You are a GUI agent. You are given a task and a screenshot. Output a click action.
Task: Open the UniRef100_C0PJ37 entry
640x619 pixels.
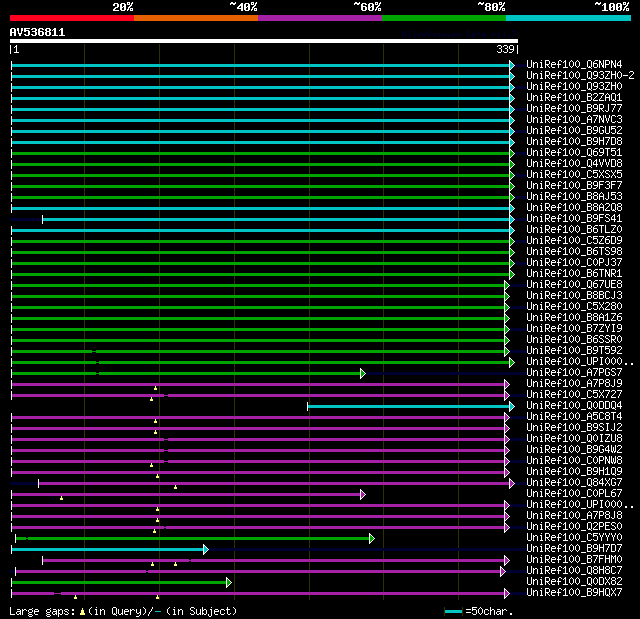574,263
